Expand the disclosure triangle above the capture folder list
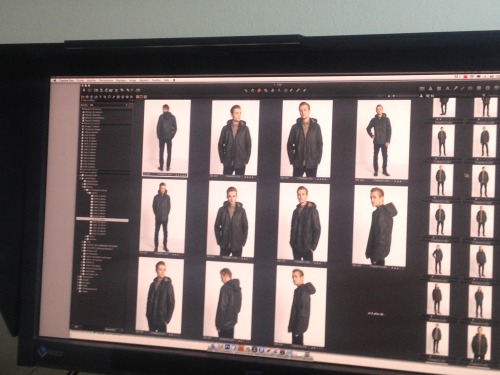500x375 pixels. click(82, 100)
